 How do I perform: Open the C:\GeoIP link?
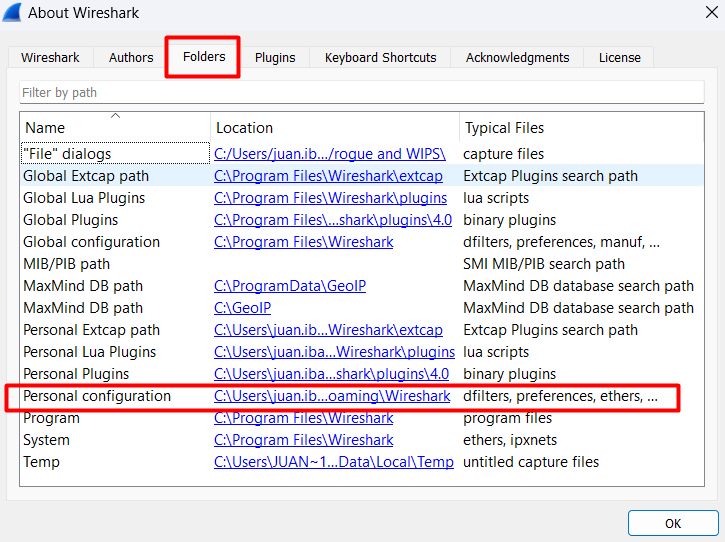242,308
